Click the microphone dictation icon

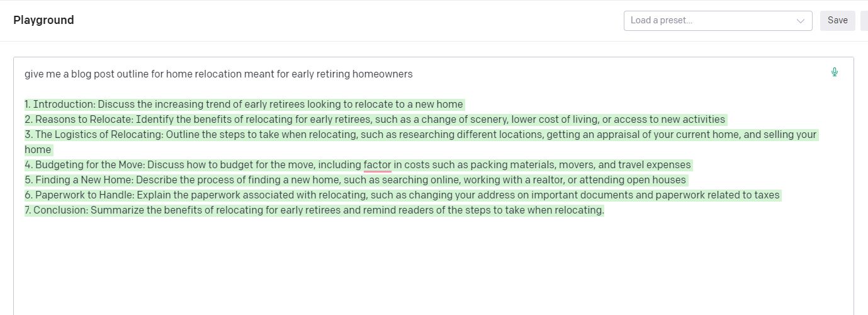point(835,72)
